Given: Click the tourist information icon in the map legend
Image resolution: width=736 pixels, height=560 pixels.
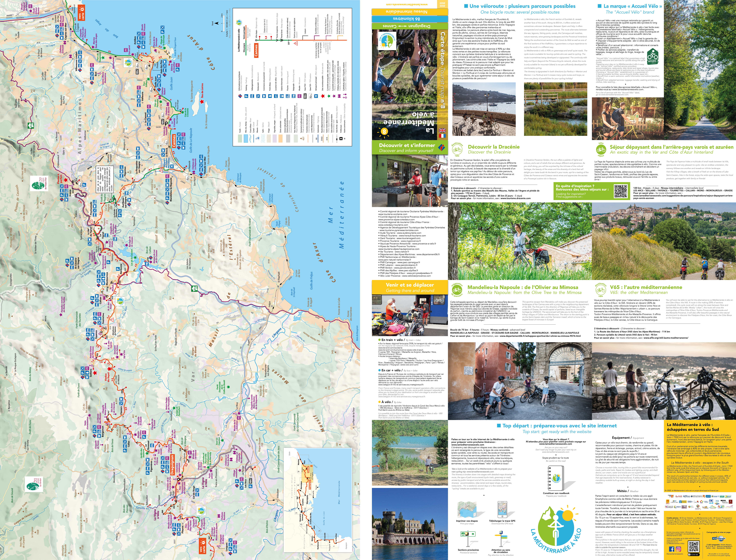Looking at the screenshot, I should [240, 96].
